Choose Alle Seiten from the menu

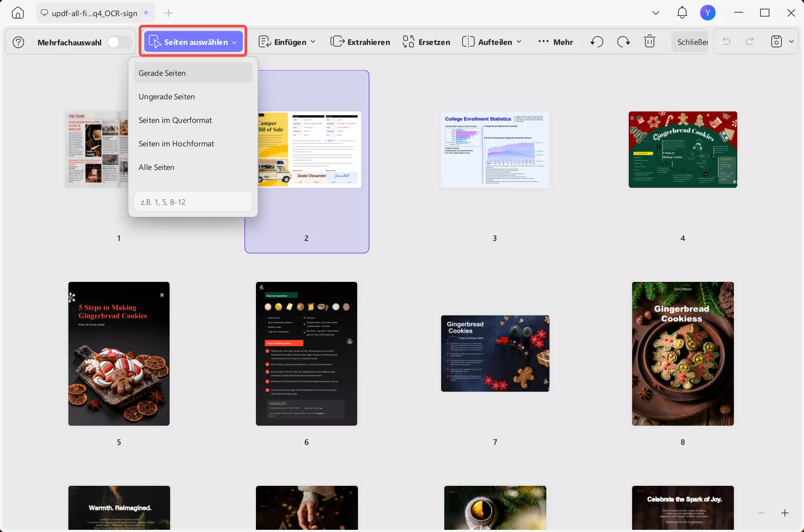(x=193, y=167)
